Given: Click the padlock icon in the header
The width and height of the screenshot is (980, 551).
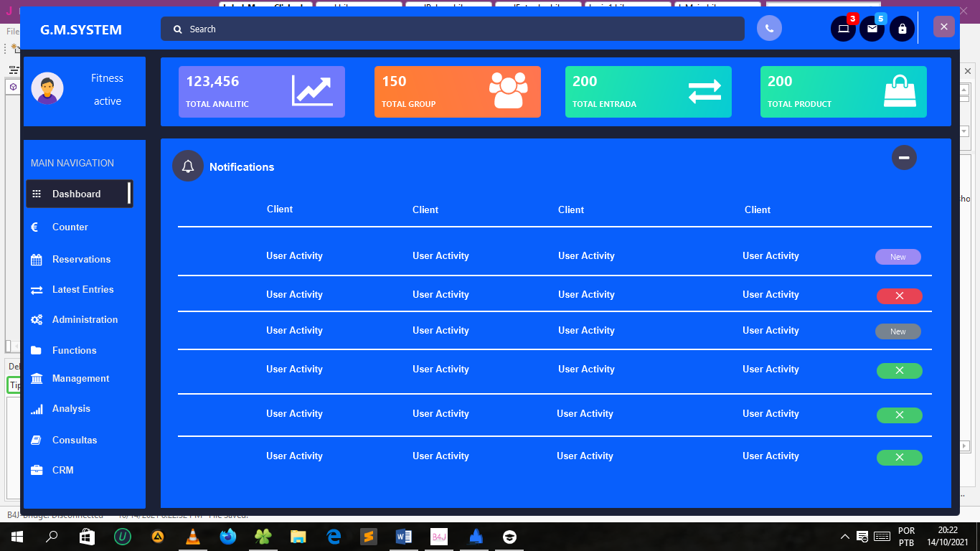Looking at the screenshot, I should coord(902,29).
